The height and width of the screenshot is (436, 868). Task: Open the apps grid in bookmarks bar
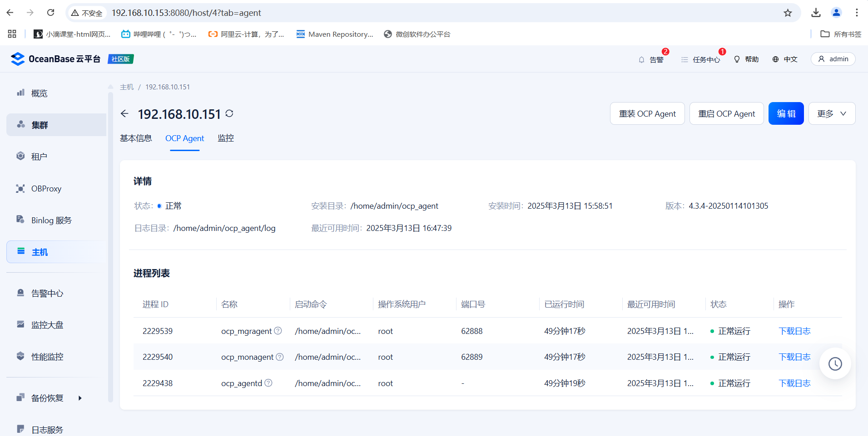[x=12, y=34]
